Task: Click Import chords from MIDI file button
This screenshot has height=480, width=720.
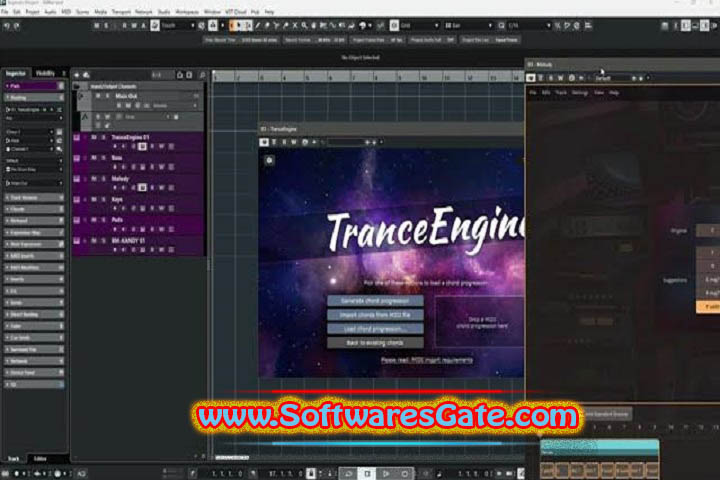Action: [375, 315]
